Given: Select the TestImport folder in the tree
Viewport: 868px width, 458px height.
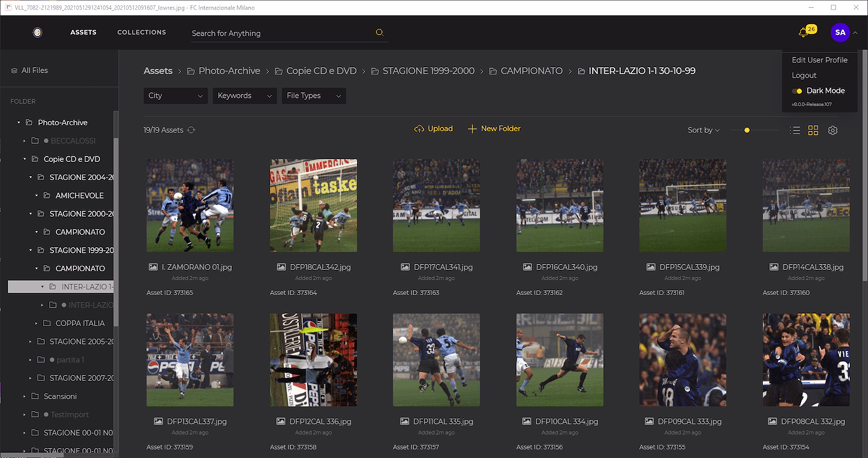Looking at the screenshot, I should click(69, 414).
